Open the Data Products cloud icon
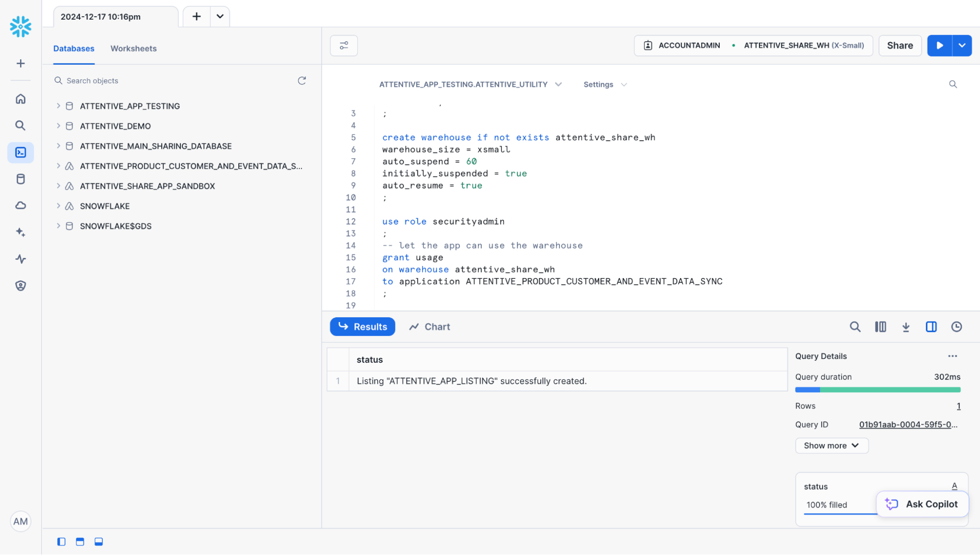 (x=21, y=205)
